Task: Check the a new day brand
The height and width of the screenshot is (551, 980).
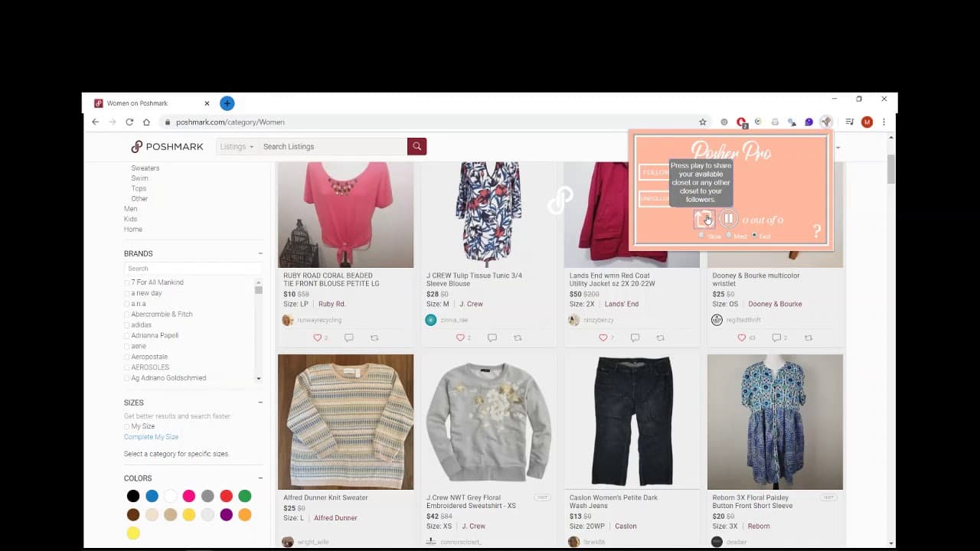Action: point(127,293)
